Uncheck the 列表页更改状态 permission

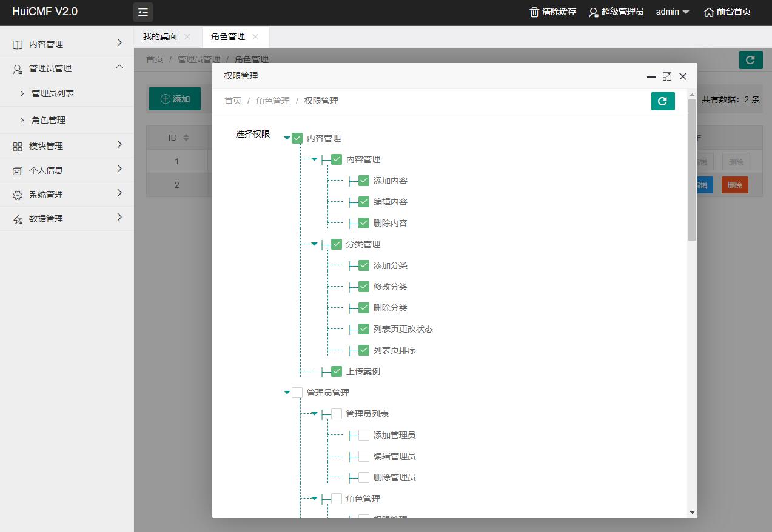pyautogui.click(x=364, y=329)
